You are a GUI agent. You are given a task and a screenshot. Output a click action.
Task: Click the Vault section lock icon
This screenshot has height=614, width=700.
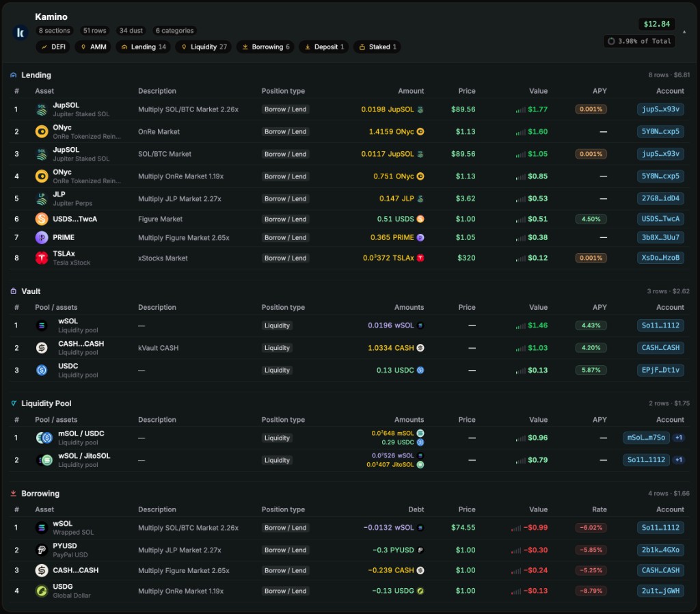(x=14, y=291)
